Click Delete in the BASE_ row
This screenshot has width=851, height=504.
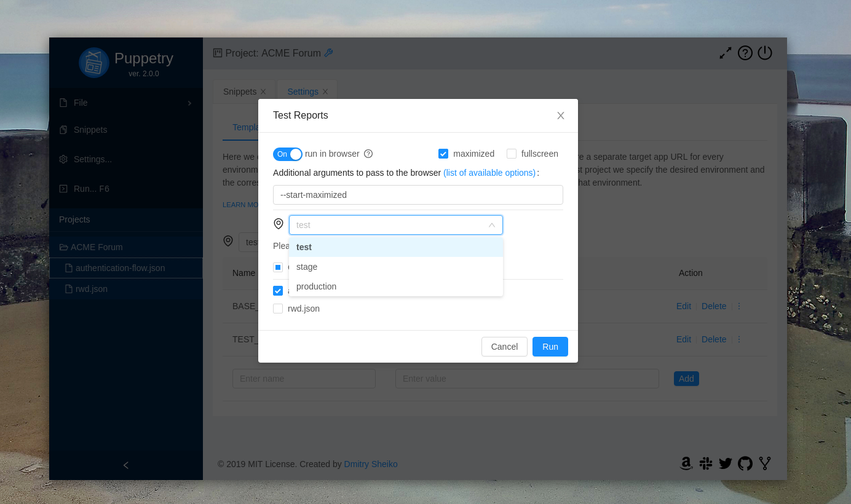714,306
